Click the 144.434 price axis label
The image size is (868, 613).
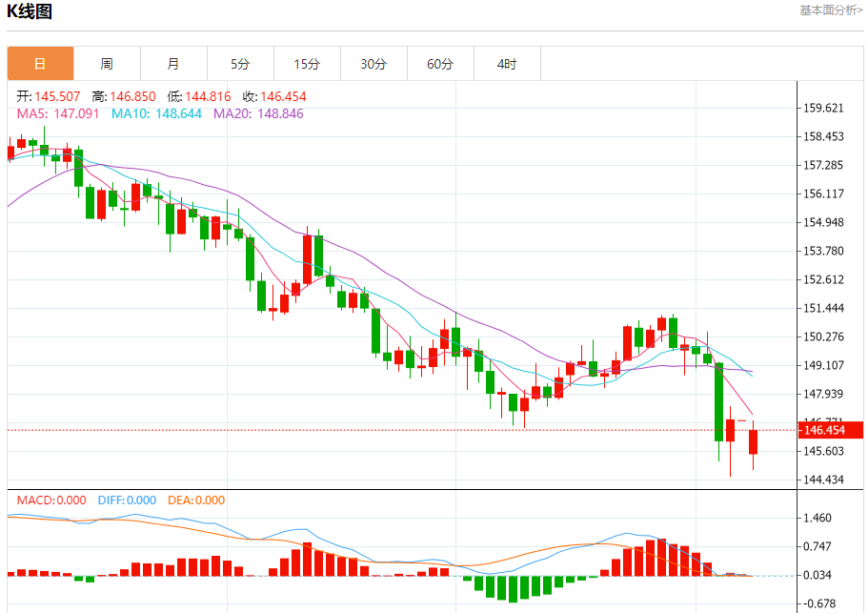point(824,480)
